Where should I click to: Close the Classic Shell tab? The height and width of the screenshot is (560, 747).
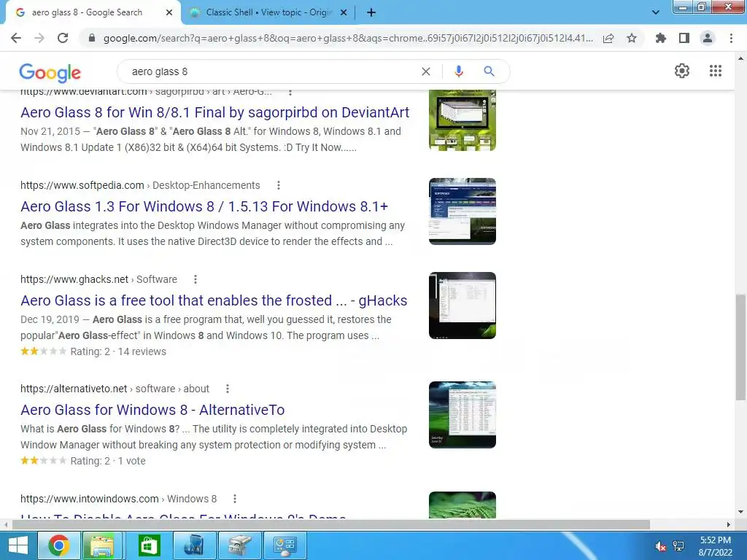344,12
